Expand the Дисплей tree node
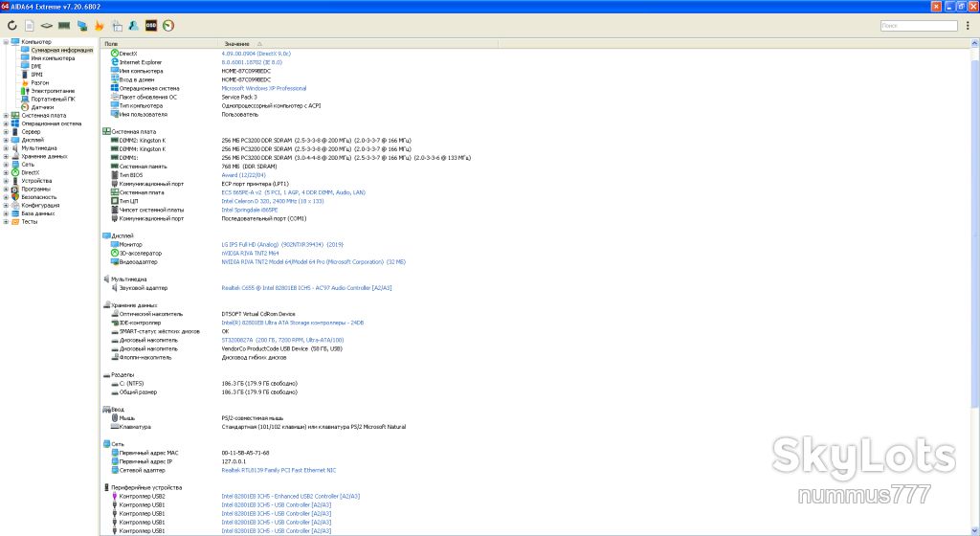The width and height of the screenshot is (980, 536). 6,140
